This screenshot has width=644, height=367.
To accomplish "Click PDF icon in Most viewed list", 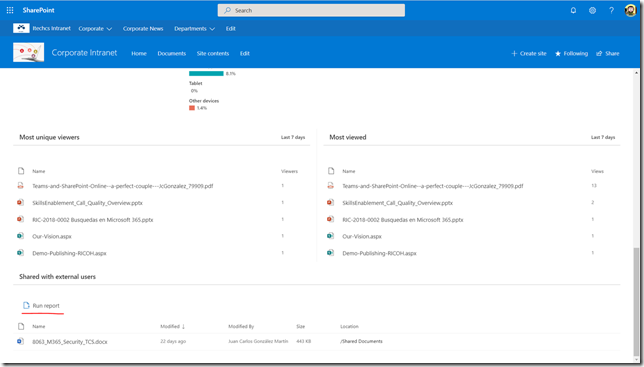I will 330,186.
